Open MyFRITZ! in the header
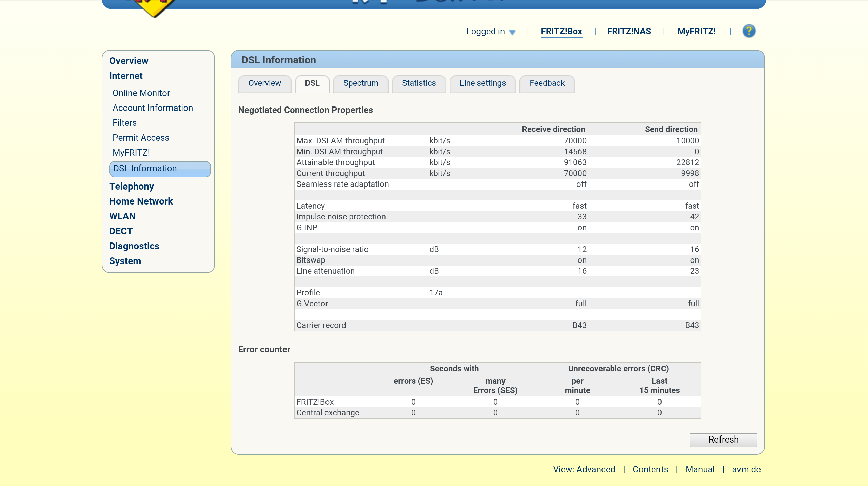The image size is (868, 486). (696, 31)
